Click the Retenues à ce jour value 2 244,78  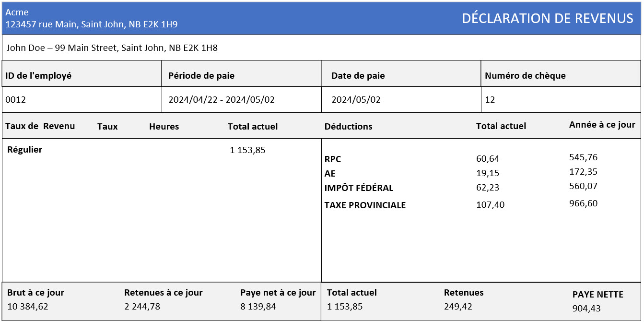pos(142,306)
